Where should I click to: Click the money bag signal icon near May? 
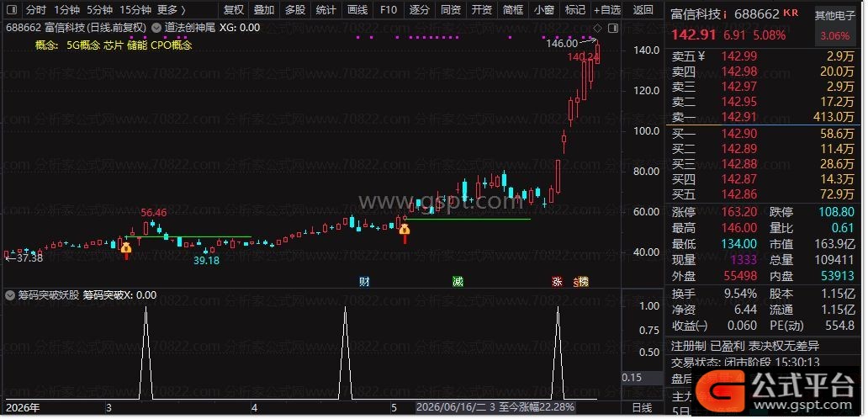405,229
